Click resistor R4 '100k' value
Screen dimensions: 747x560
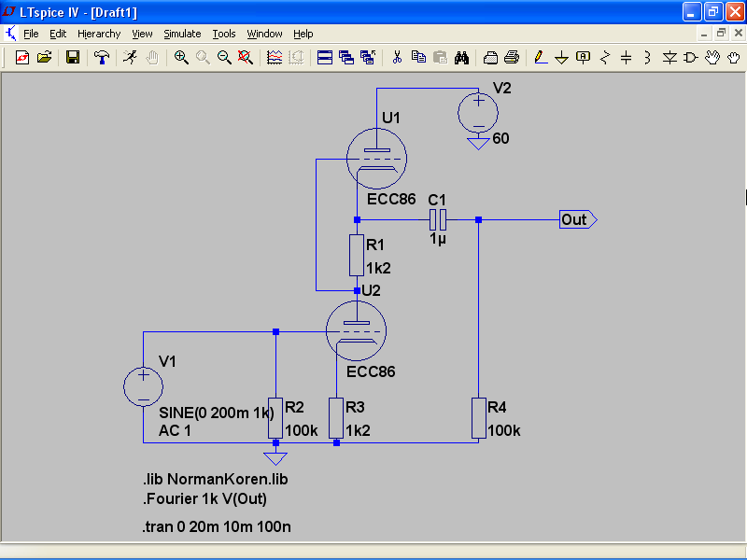tap(504, 431)
